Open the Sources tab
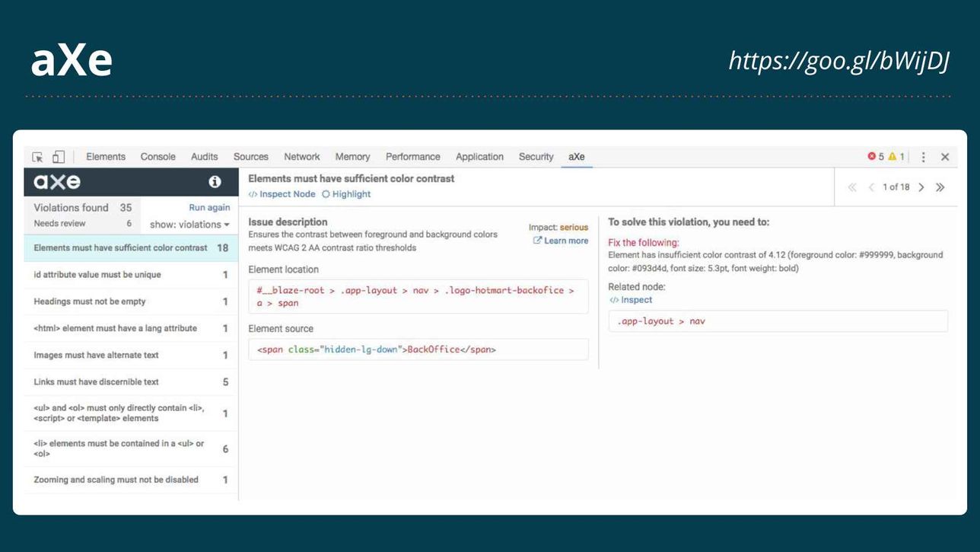The width and height of the screenshot is (980, 552). pos(251,157)
